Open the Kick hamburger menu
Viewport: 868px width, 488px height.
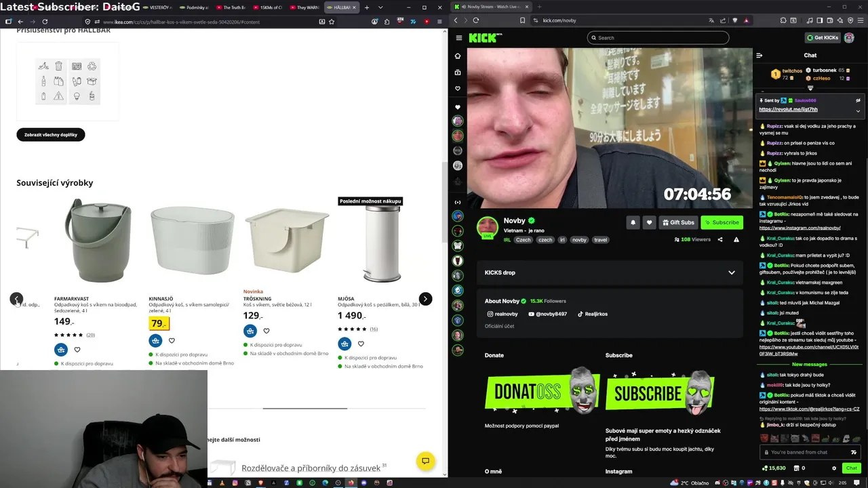pyautogui.click(x=459, y=38)
